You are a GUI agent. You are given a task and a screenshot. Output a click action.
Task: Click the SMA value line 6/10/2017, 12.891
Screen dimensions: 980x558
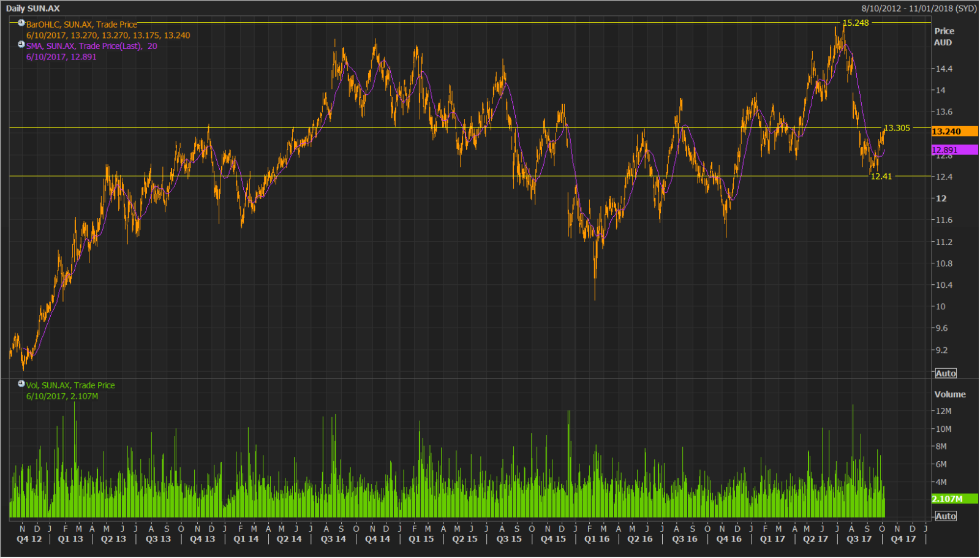click(61, 57)
